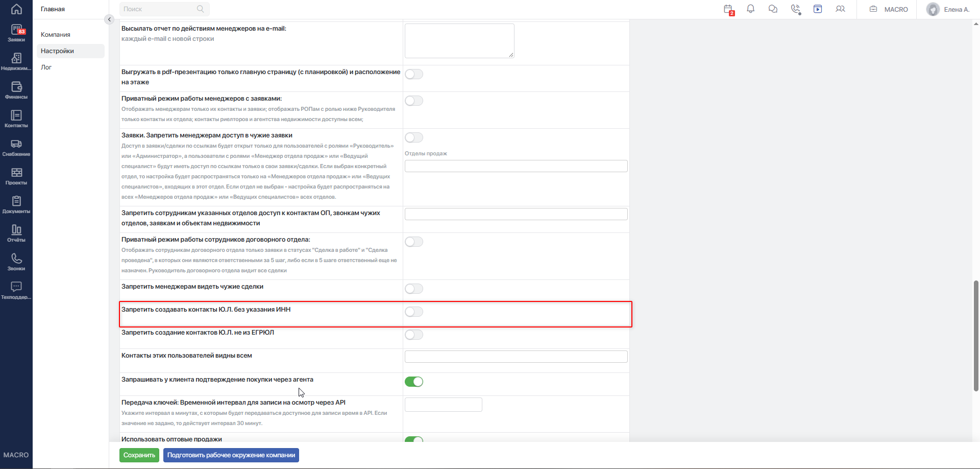Image resolution: width=980 pixels, height=469 pixels.
Task: Select Компания in the side menu
Action: (56, 35)
